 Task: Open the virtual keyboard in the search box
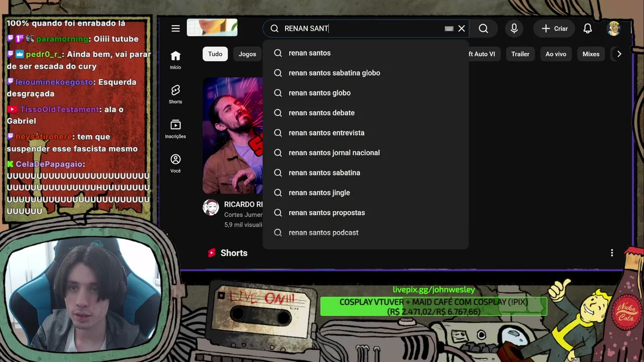tap(449, 29)
